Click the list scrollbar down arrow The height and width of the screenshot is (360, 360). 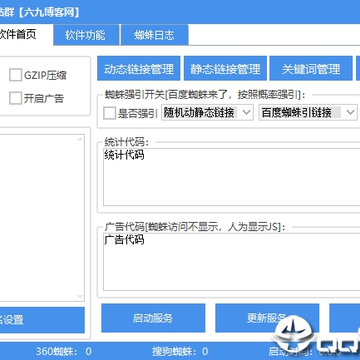point(80,296)
